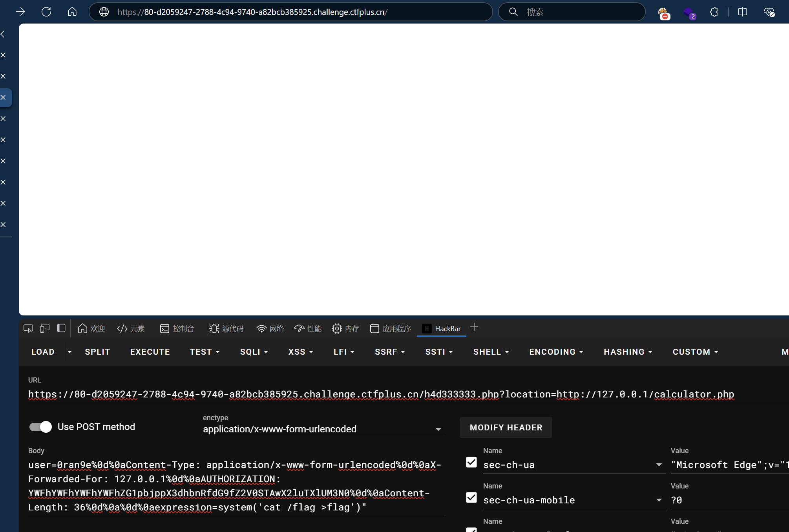Open the SQLI dropdown menu
This screenshot has height=532, width=789.
[254, 352]
